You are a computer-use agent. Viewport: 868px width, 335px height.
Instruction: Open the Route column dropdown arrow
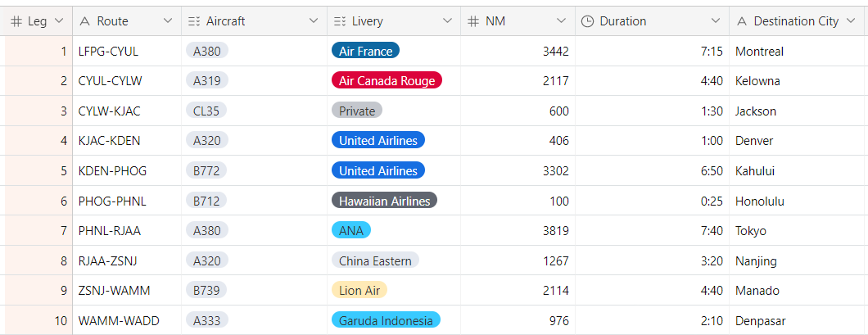(168, 21)
